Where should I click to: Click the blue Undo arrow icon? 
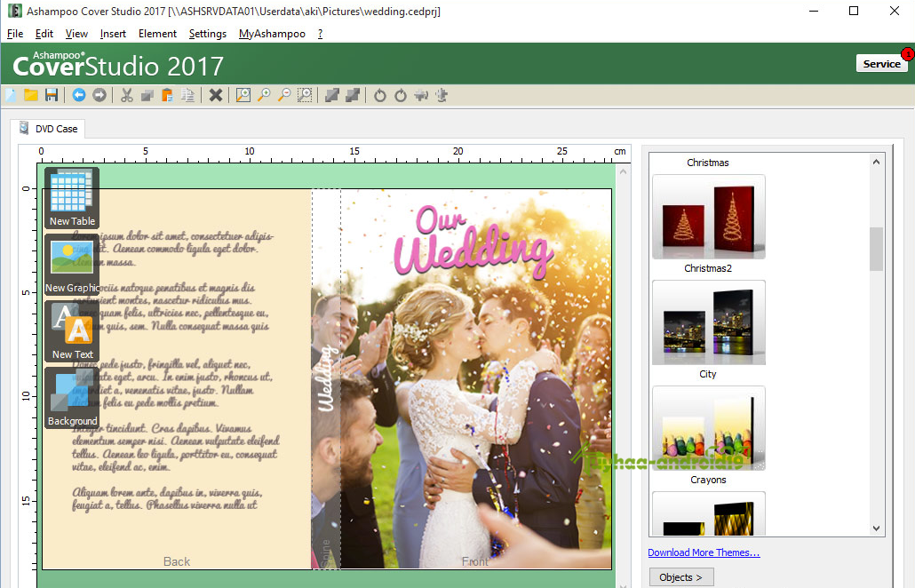(x=79, y=95)
